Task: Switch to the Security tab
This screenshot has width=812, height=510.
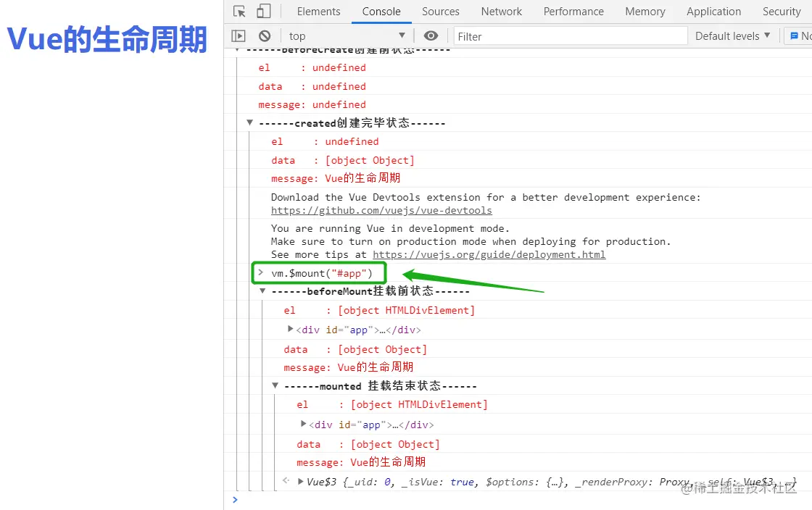Action: tap(782, 12)
